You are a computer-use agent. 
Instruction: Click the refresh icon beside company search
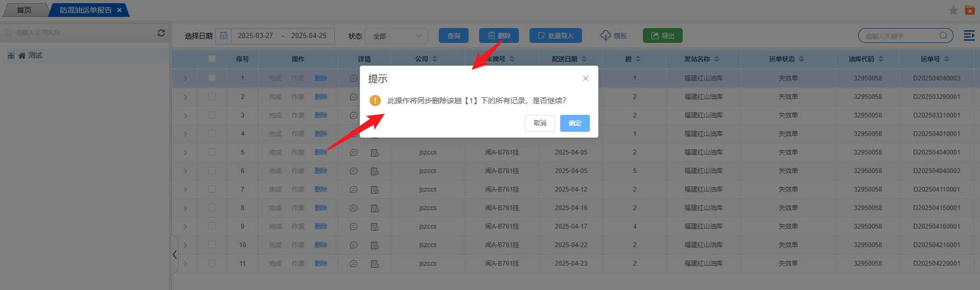[161, 33]
